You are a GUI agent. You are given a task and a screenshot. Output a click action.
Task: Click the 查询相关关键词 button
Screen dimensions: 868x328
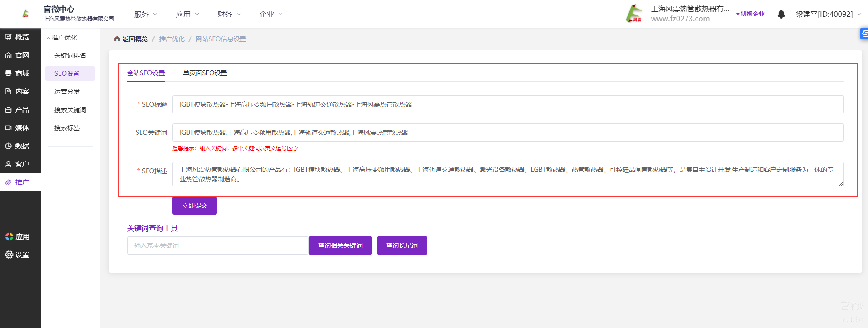340,245
